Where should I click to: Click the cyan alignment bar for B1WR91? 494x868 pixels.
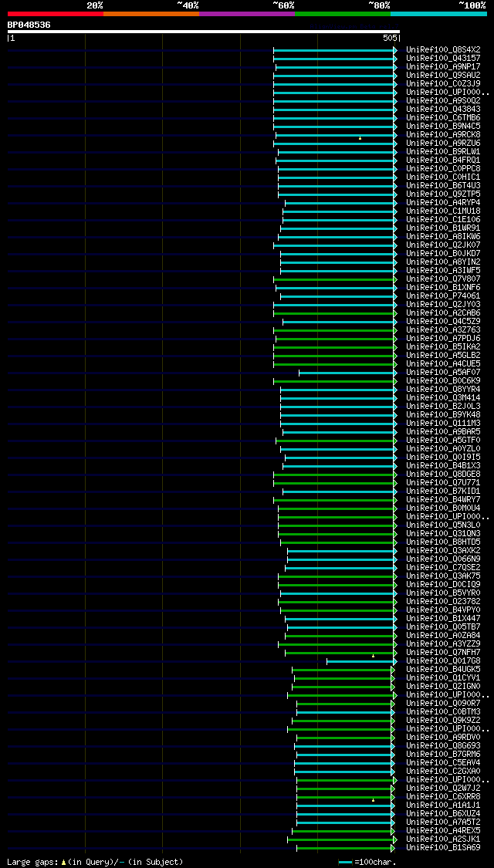tap(339, 228)
